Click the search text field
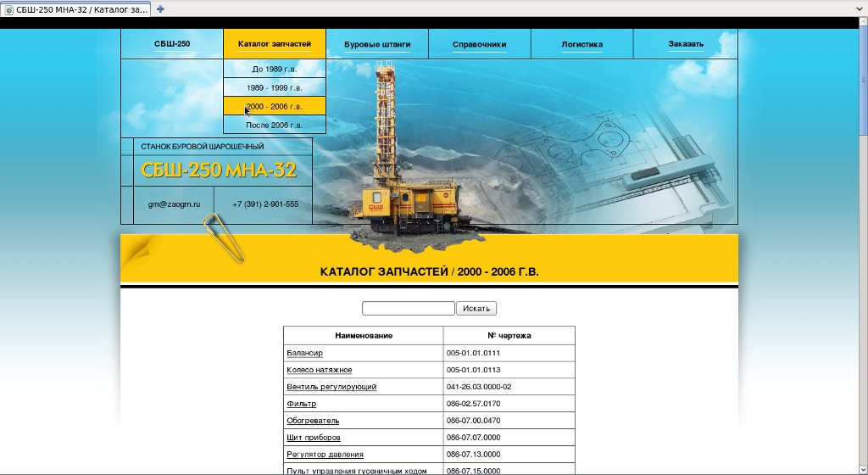The image size is (868, 475). (408, 308)
